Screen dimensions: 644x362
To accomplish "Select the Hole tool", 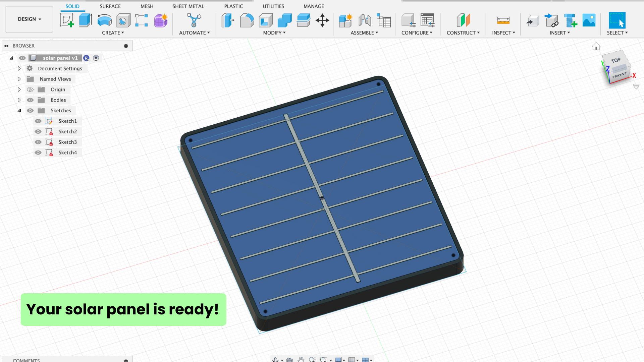I will [x=123, y=20].
